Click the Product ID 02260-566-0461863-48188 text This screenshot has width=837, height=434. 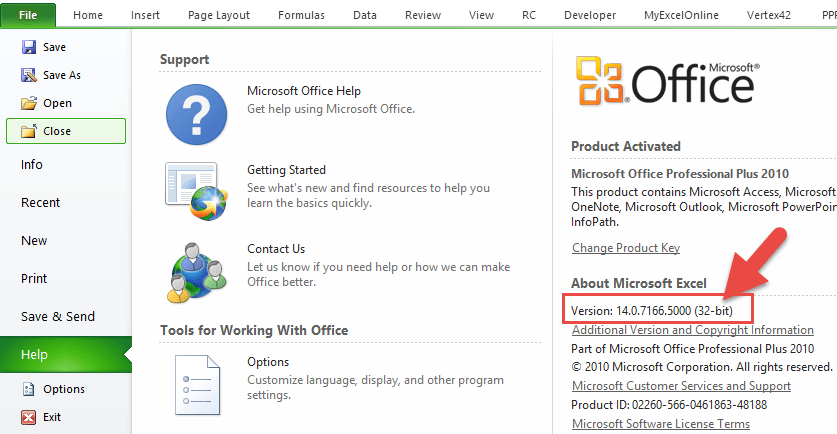click(x=669, y=405)
